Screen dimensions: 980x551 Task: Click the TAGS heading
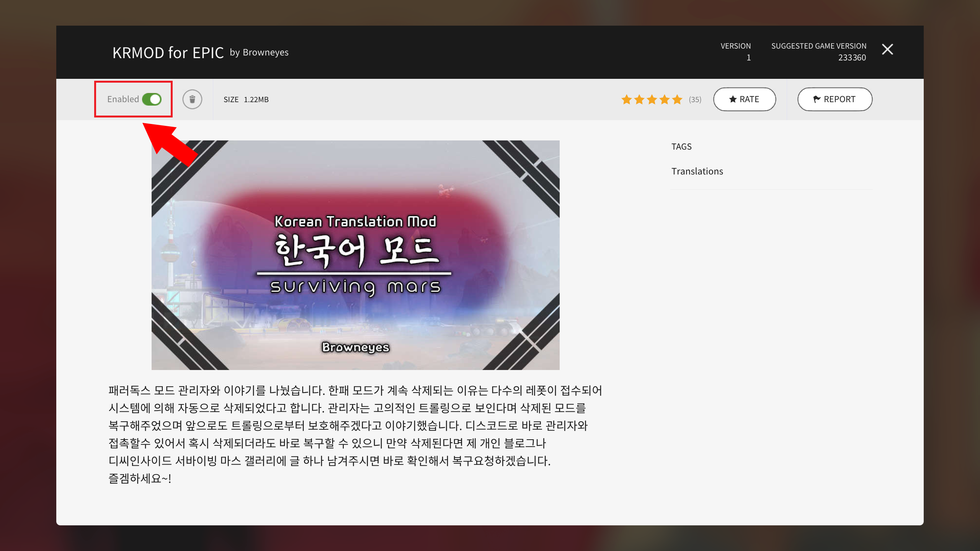click(x=681, y=147)
